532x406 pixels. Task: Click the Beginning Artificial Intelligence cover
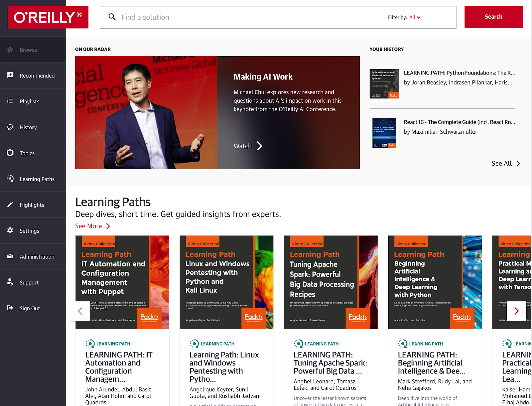(x=435, y=282)
